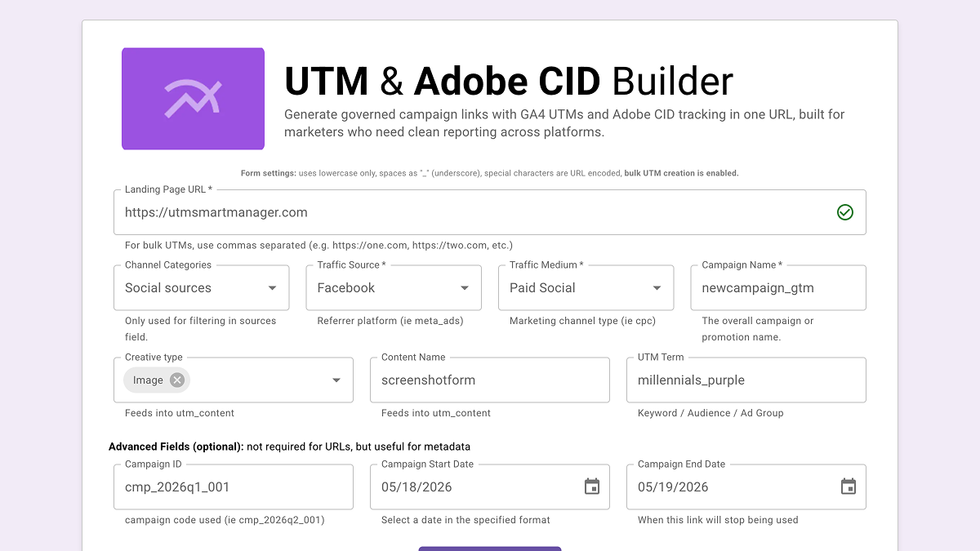
Task: Expand the Creative type dropdown arrow
Action: 336,380
